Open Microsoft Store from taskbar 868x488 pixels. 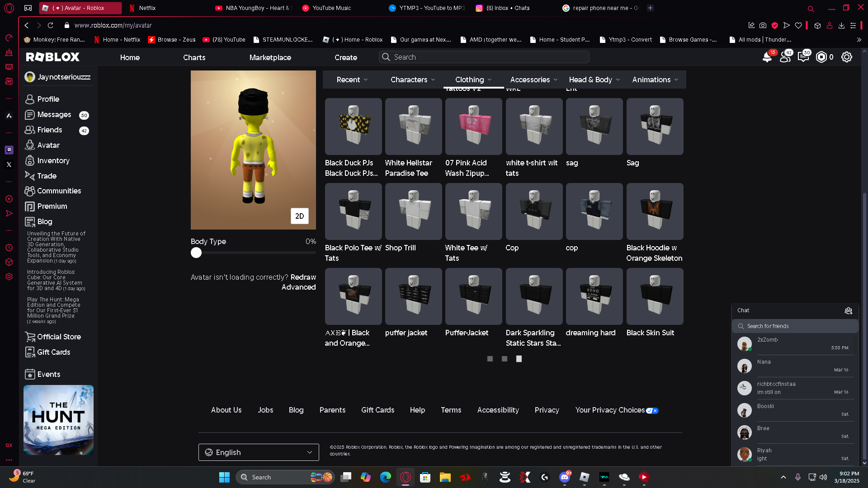[425, 477]
